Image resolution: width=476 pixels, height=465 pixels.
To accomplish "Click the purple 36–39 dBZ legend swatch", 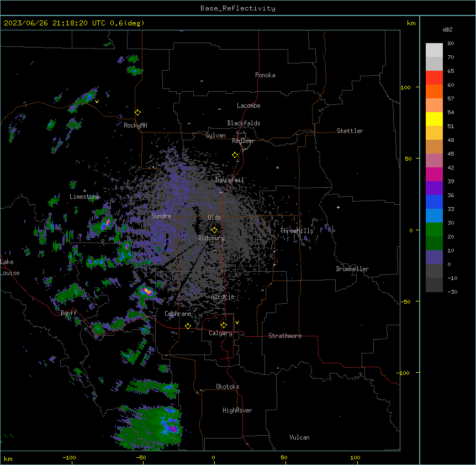I will (x=434, y=188).
